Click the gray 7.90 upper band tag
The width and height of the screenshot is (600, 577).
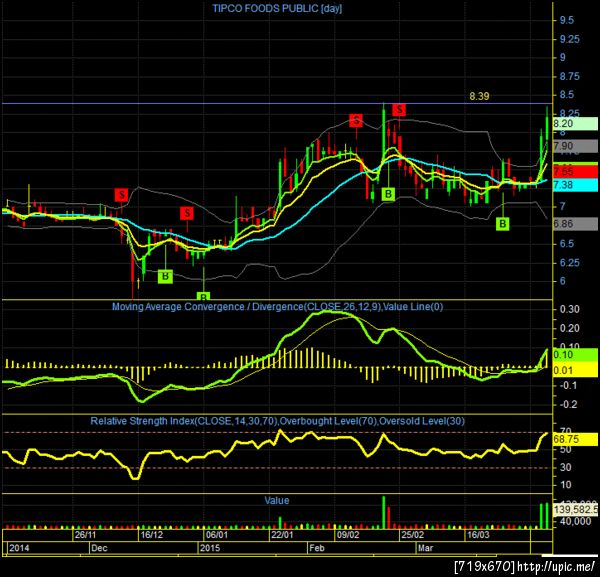[x=575, y=146]
